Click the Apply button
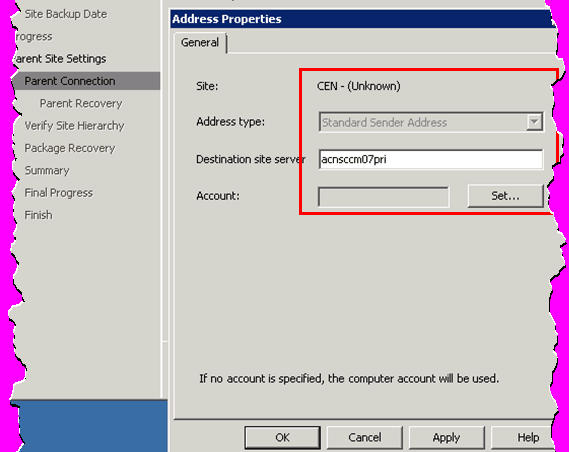Screen dimensions: 569x452 (447, 437)
